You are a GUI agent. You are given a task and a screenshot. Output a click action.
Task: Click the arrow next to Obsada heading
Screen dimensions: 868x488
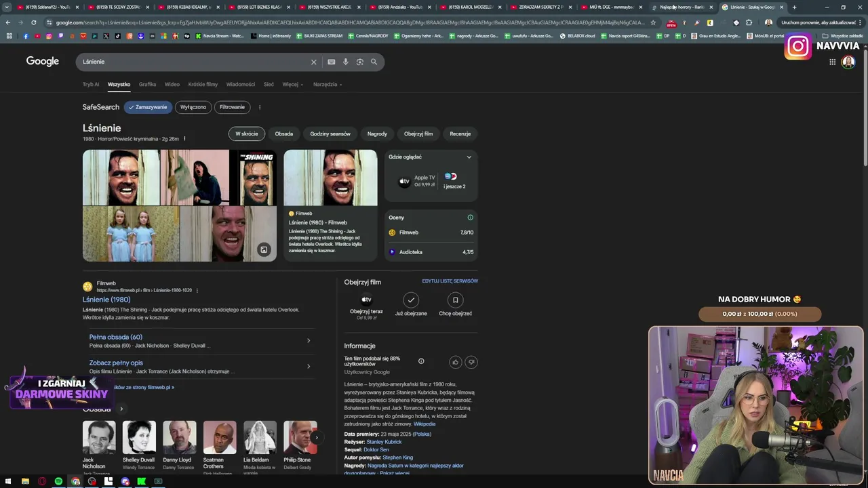pos(121,409)
